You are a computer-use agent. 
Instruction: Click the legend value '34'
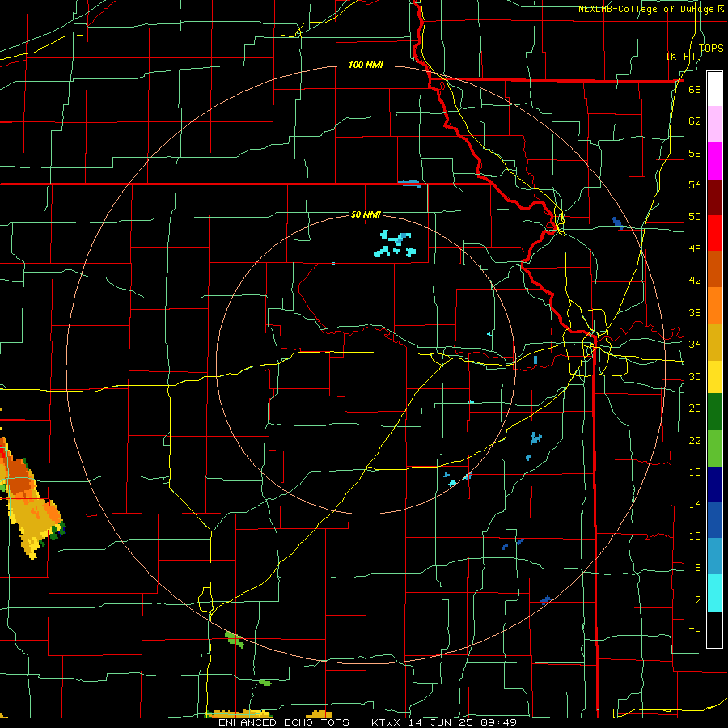(695, 345)
